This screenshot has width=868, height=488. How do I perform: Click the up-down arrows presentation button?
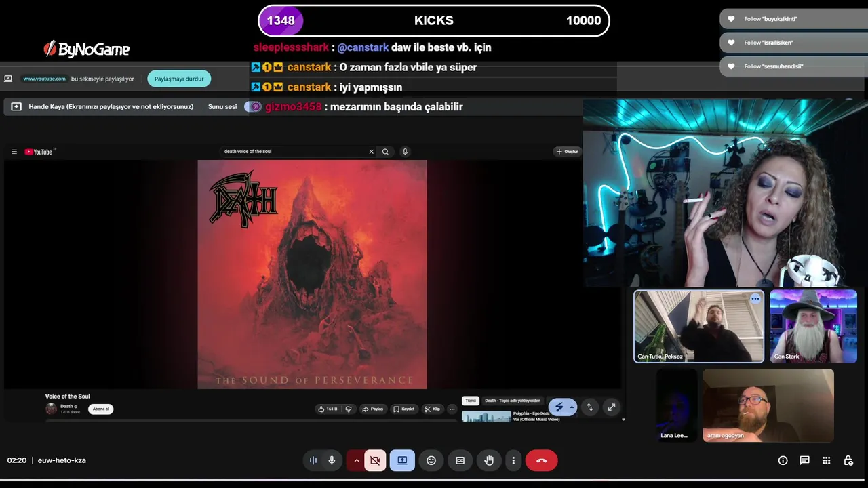[x=590, y=407]
